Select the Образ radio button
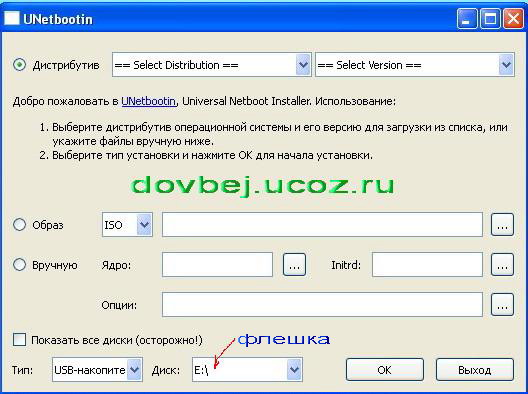 [x=20, y=225]
